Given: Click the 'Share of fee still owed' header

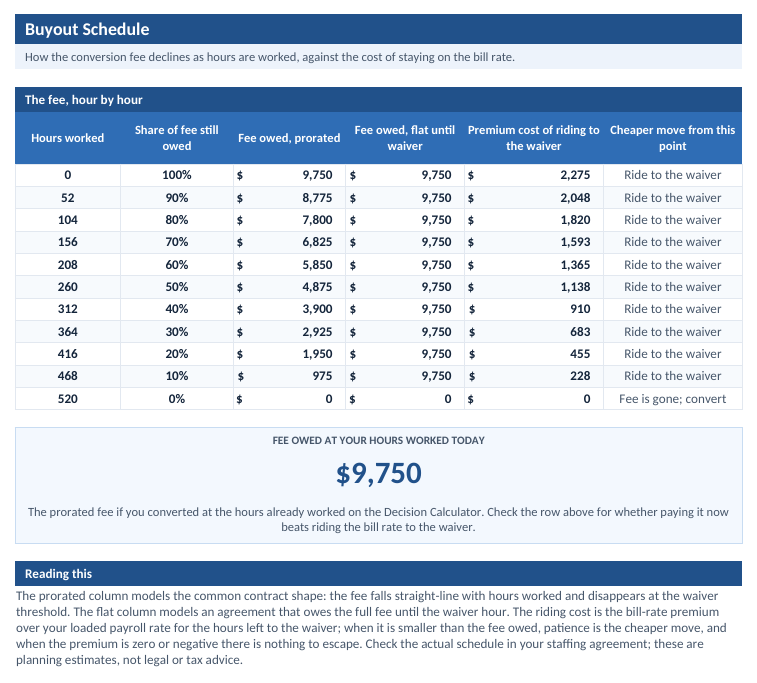Looking at the screenshot, I should pos(177,138).
